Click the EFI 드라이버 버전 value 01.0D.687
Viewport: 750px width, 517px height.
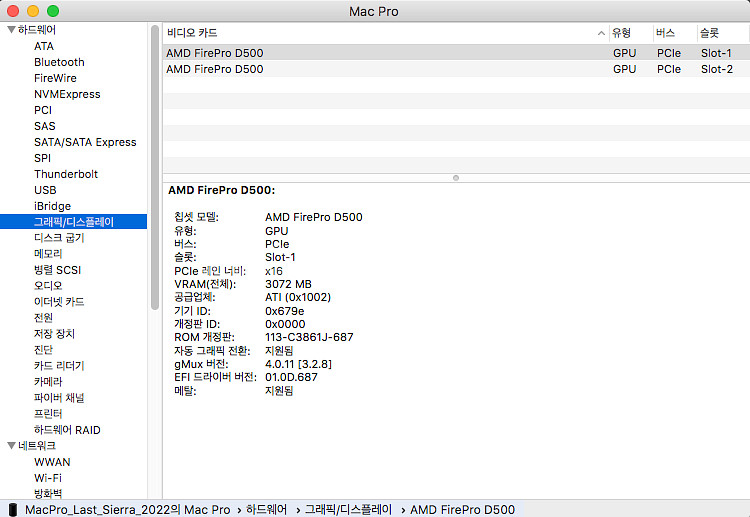pos(291,377)
